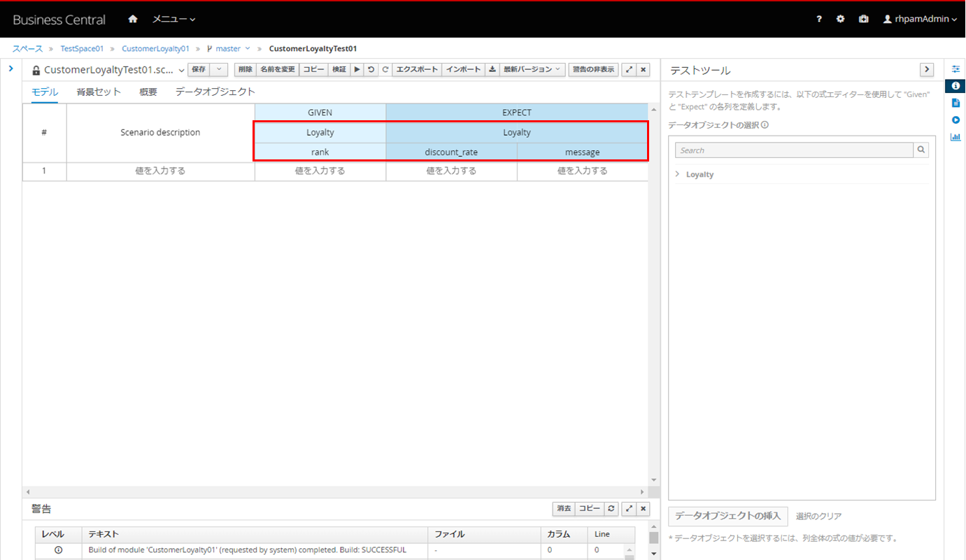Image resolution: width=966 pixels, height=560 pixels.
Task: Click the 削除 delete button
Action: (245, 69)
